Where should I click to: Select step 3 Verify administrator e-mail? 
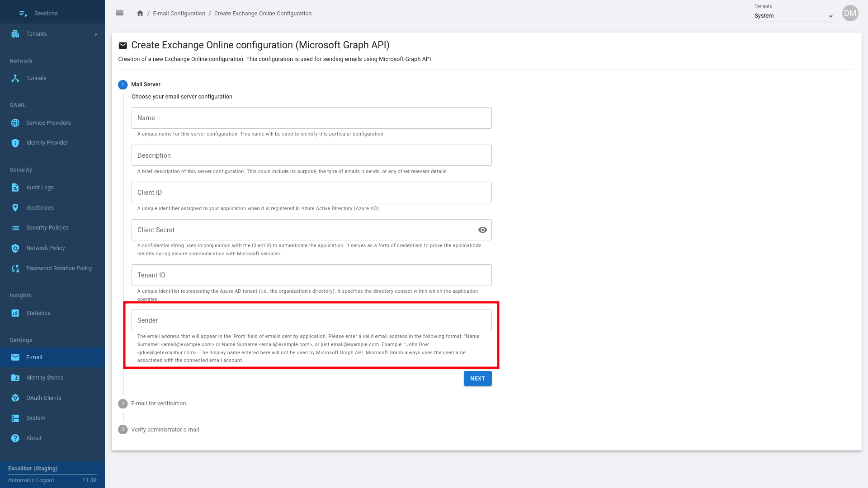pyautogui.click(x=165, y=430)
